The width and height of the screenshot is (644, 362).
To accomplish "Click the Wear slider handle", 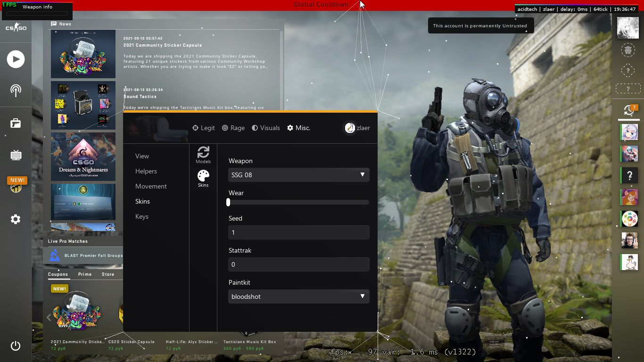I will 228,202.
